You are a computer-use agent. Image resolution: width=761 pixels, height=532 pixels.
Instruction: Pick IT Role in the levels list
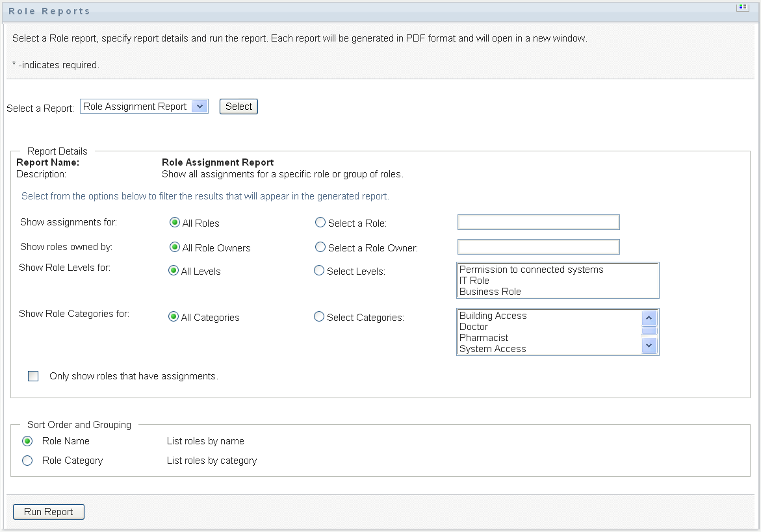coord(474,281)
